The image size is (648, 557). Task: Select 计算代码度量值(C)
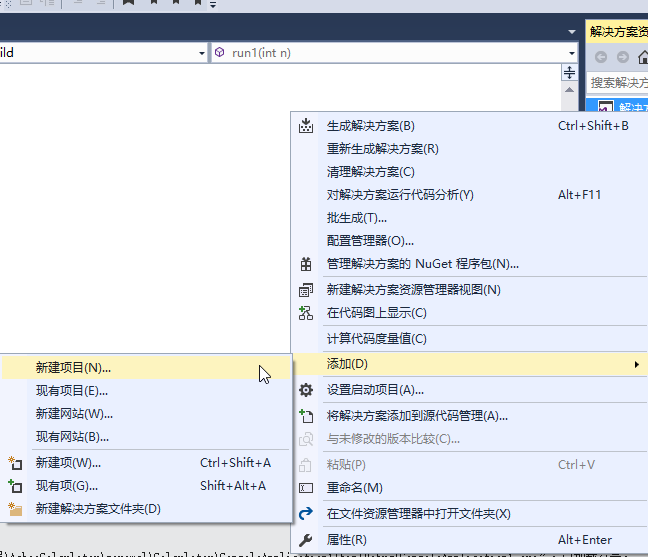coord(469,339)
